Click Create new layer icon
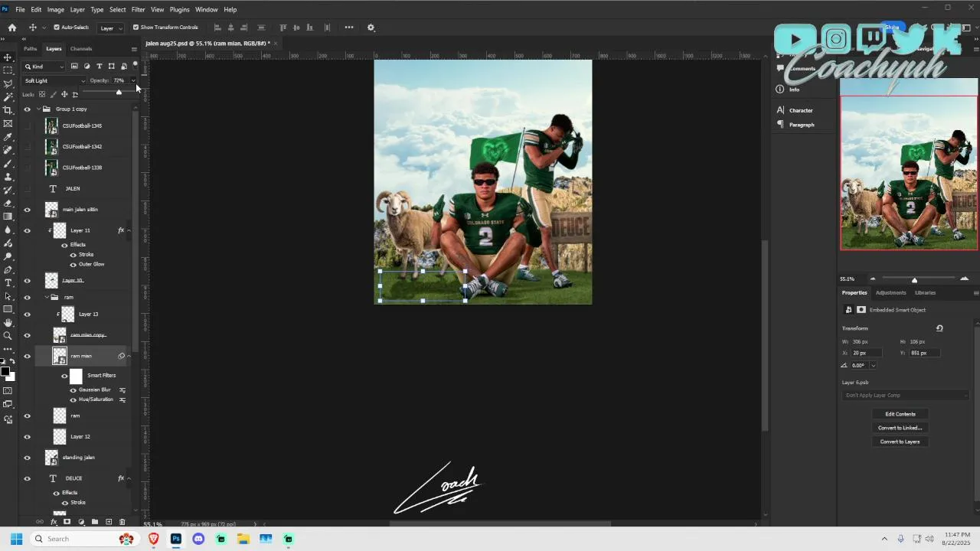Image resolution: width=980 pixels, height=551 pixels. pyautogui.click(x=108, y=522)
